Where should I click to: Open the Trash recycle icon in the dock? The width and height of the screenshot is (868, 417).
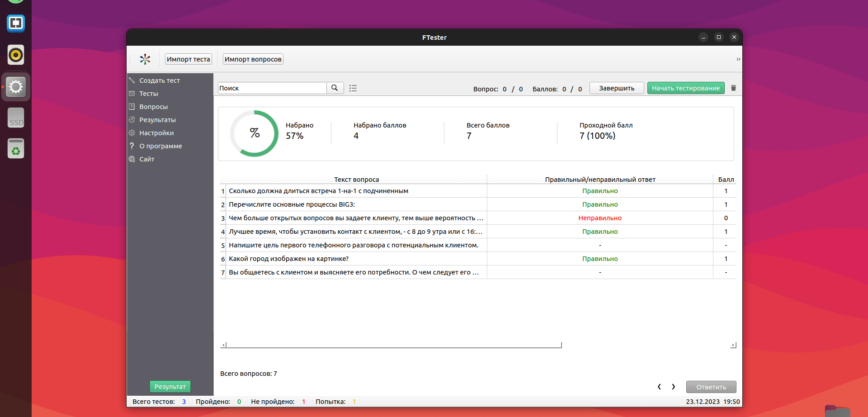[x=16, y=149]
